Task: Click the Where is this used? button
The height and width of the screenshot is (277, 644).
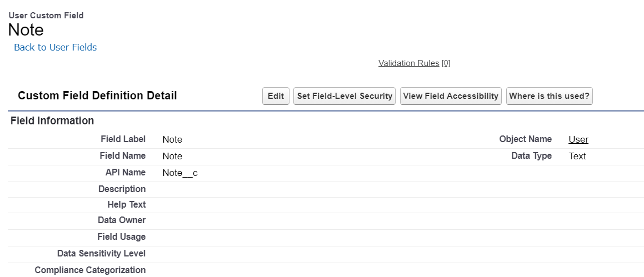Action: (549, 96)
